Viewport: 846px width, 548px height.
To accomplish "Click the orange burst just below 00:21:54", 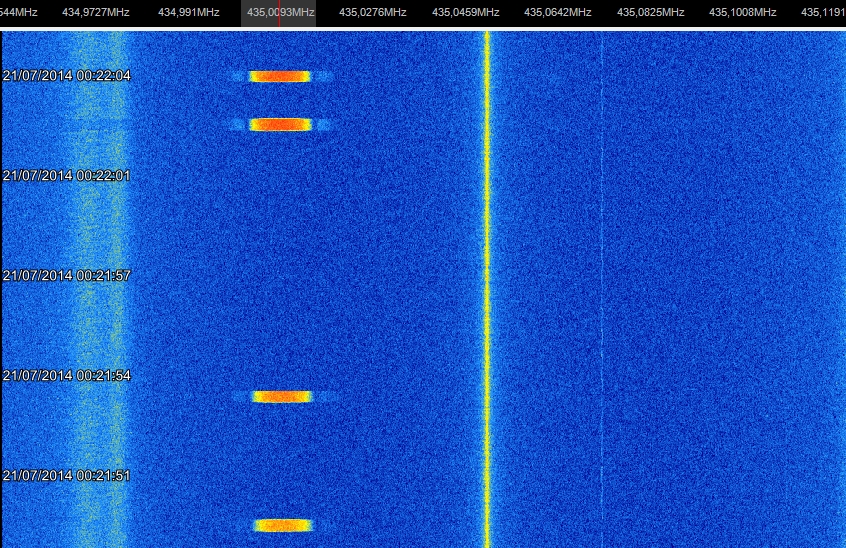I will 282,397.
